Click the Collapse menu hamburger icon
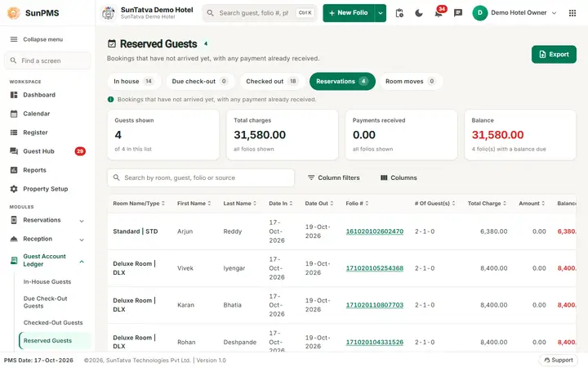This screenshot has height=368, width=588. tap(14, 39)
